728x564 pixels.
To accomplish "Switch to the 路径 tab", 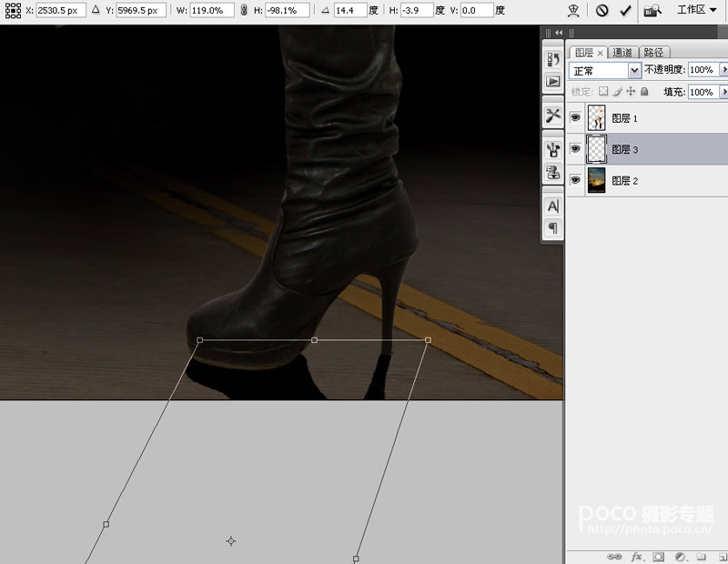I will [x=652, y=53].
